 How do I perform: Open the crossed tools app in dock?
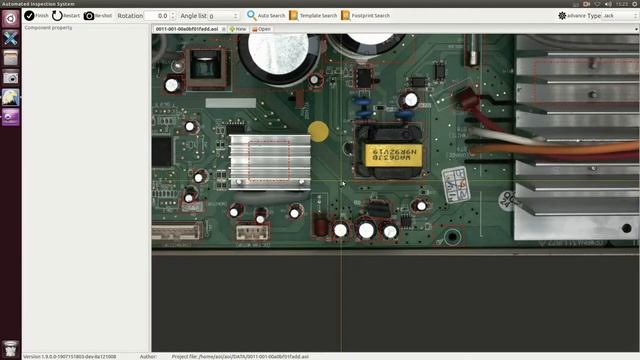11,38
